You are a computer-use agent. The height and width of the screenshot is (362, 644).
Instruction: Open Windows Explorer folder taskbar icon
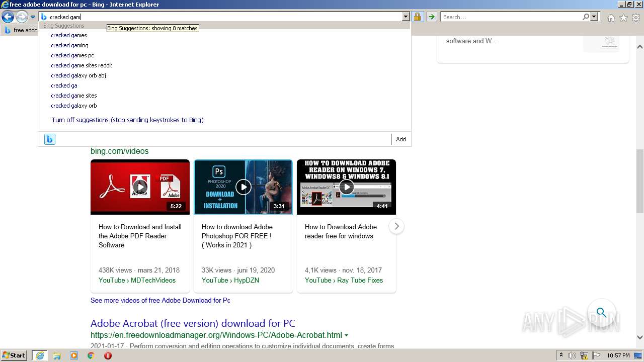click(57, 355)
